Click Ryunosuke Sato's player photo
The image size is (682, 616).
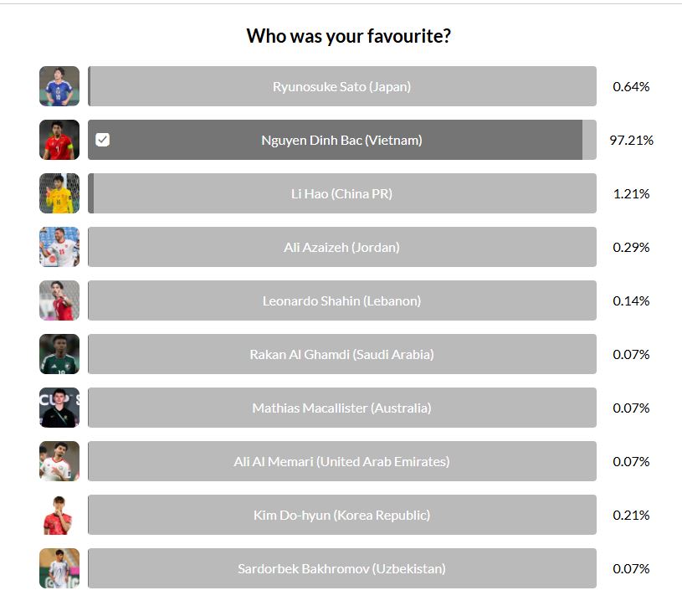pos(59,86)
